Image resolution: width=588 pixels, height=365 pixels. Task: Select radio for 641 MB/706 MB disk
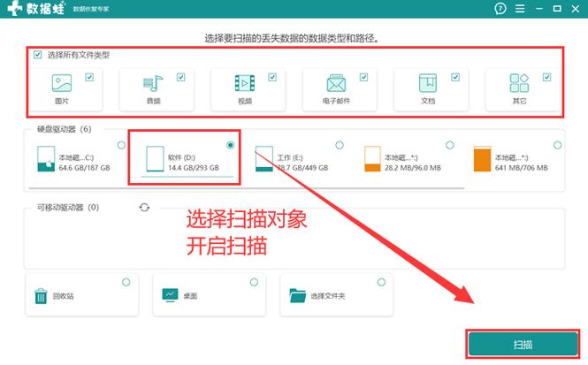[x=558, y=145]
